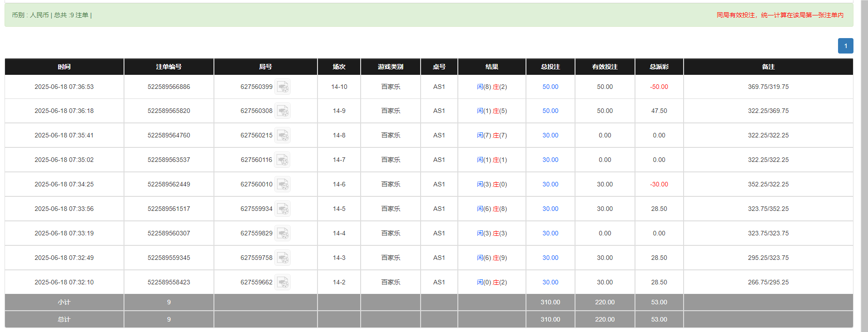
Task: Select the 总派彩 column header
Action: pyautogui.click(x=659, y=67)
